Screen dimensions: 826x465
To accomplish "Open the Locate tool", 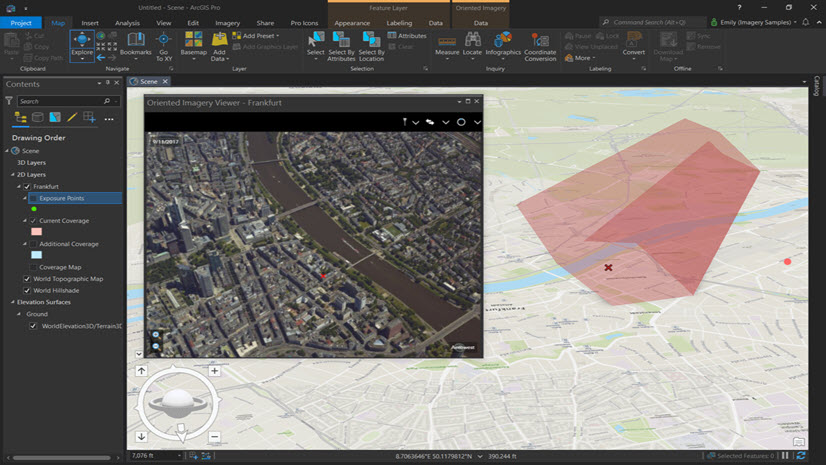I will (472, 40).
